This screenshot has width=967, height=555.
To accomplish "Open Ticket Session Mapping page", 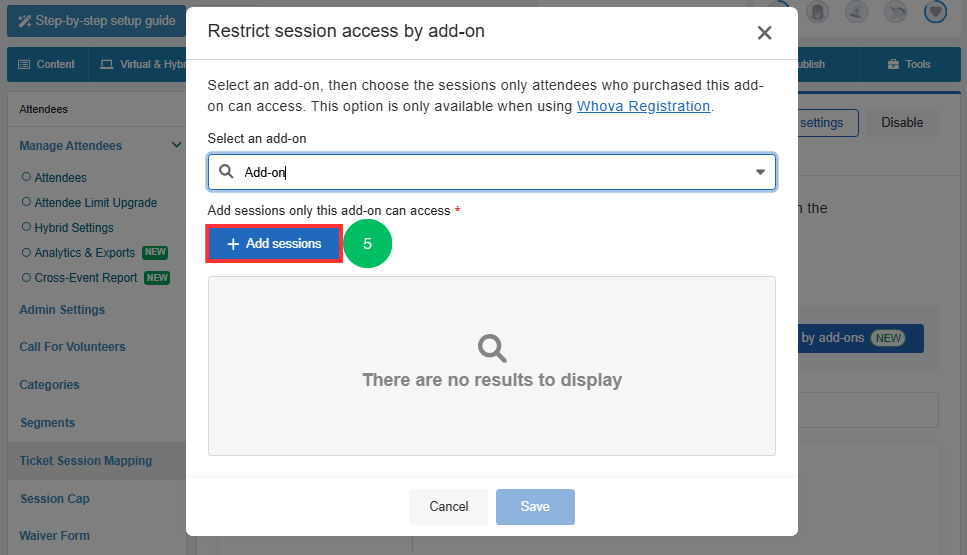I will 86,461.
